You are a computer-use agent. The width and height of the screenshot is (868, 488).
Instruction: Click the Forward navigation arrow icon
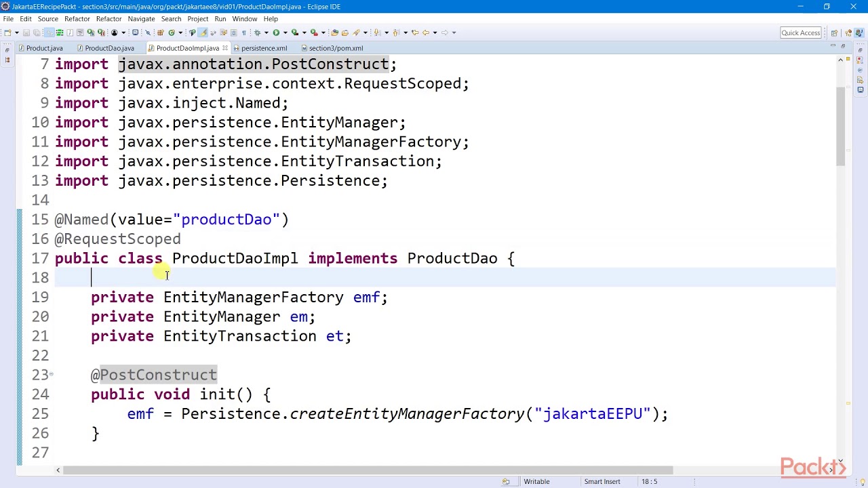pos(444,33)
